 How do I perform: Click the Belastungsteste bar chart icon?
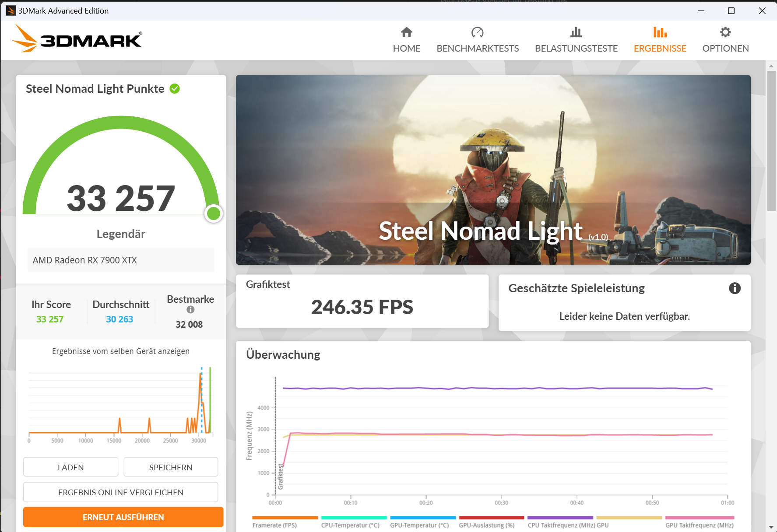[x=576, y=32]
